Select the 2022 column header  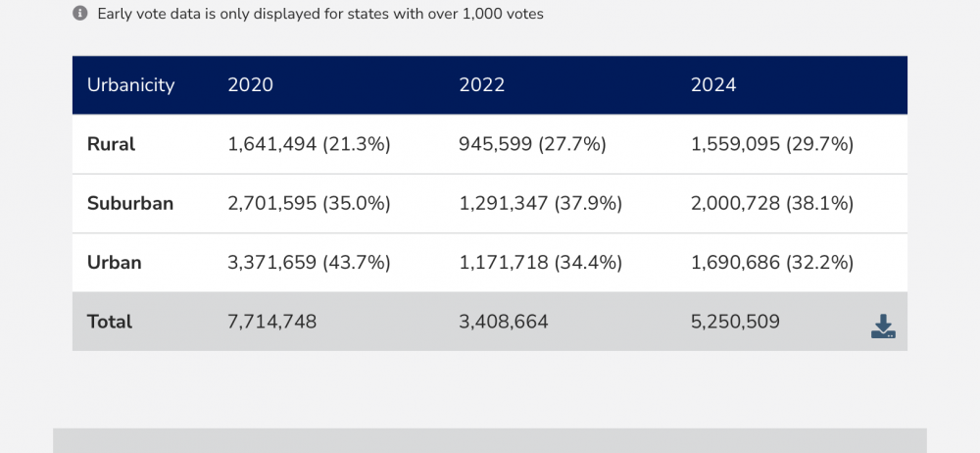[x=481, y=85]
